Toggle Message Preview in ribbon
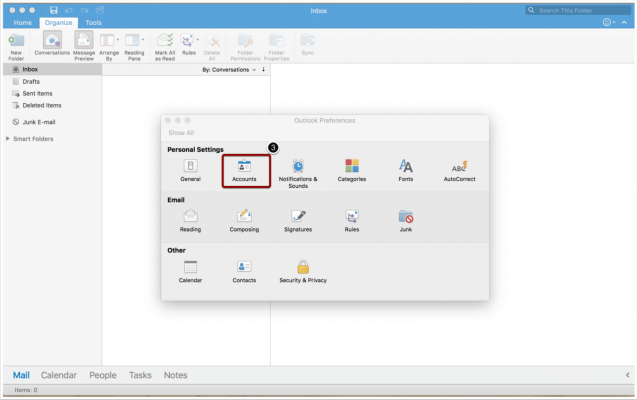This screenshot has width=637, height=400. (84, 47)
